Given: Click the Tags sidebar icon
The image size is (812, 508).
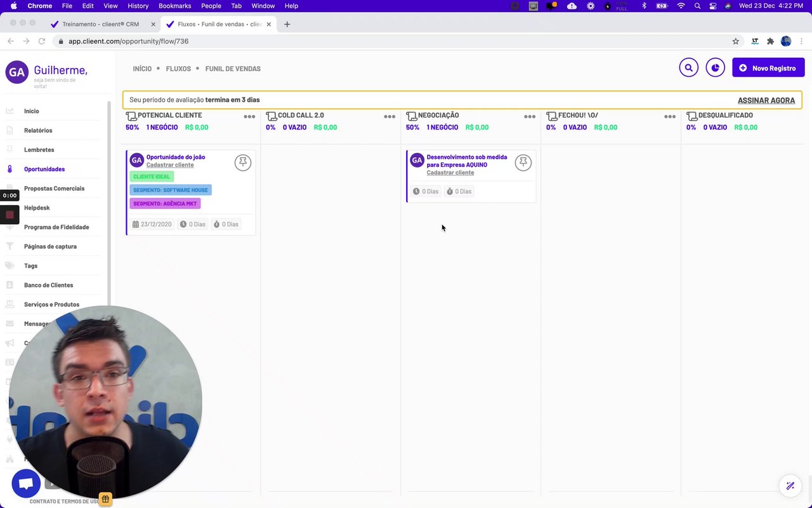Looking at the screenshot, I should pyautogui.click(x=10, y=265).
